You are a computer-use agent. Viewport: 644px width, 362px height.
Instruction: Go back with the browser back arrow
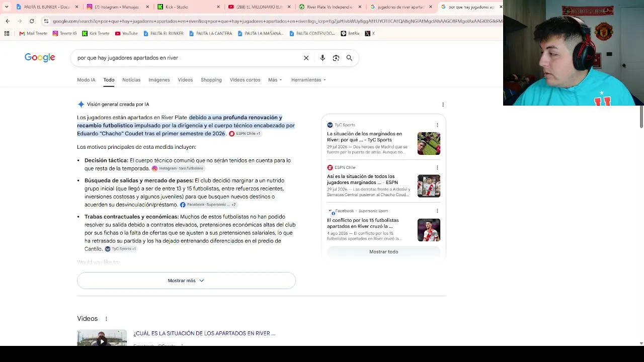click(x=8, y=21)
